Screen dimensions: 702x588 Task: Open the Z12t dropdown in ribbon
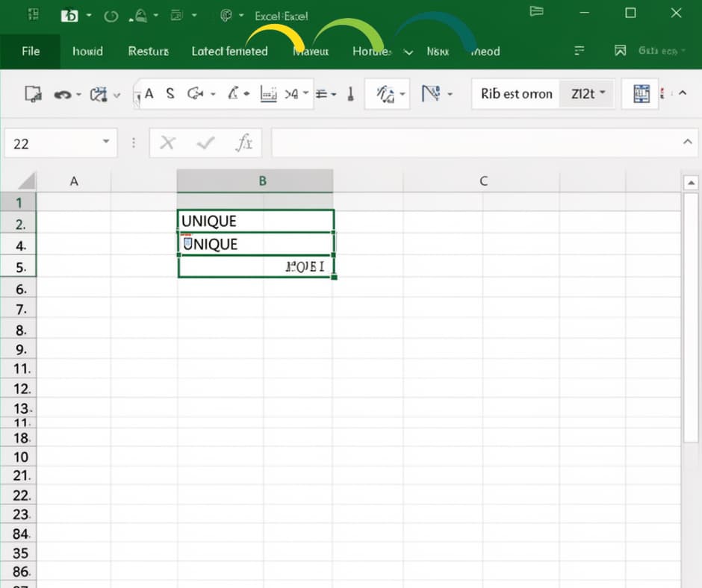pyautogui.click(x=587, y=93)
